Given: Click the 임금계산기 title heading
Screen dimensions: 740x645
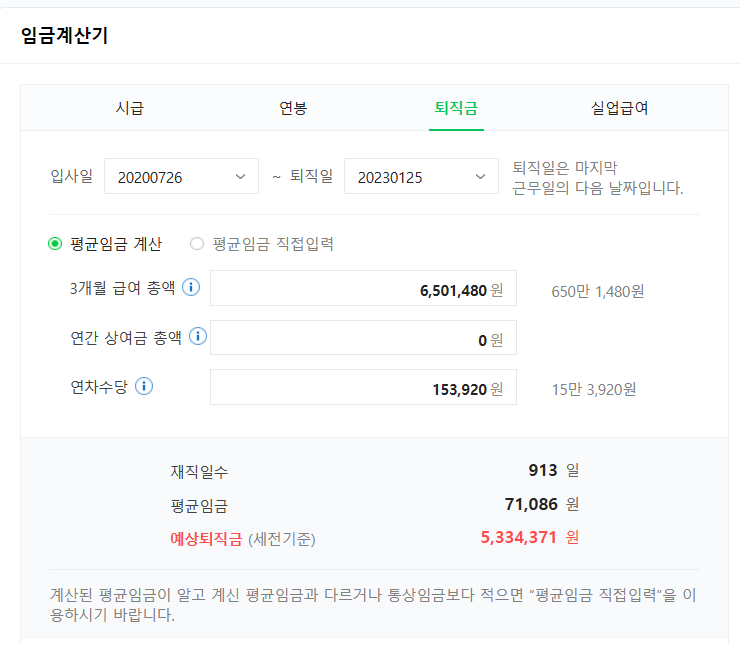Looking at the screenshot, I should pos(64,36).
